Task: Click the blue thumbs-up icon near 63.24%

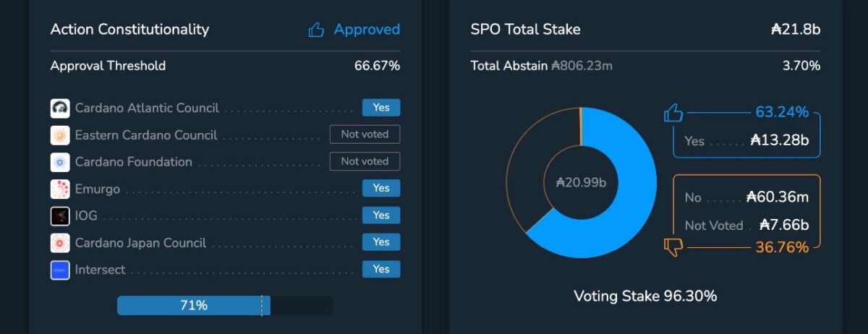Action: tap(673, 113)
